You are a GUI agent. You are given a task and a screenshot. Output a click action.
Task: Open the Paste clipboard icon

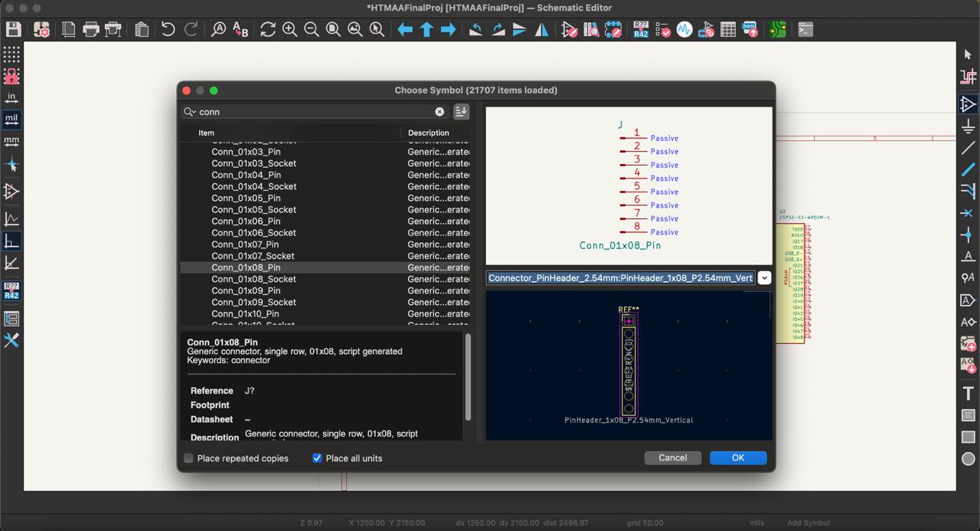tap(142, 29)
